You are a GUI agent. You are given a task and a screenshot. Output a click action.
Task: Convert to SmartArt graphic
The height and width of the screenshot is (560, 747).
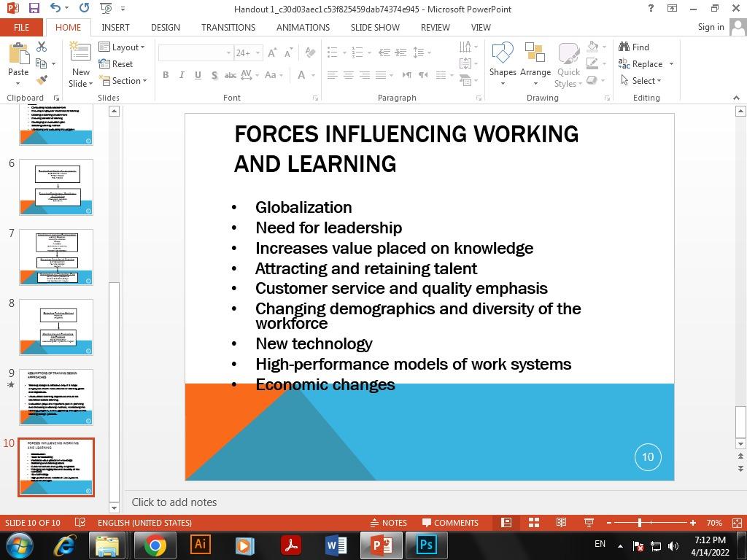(x=468, y=80)
